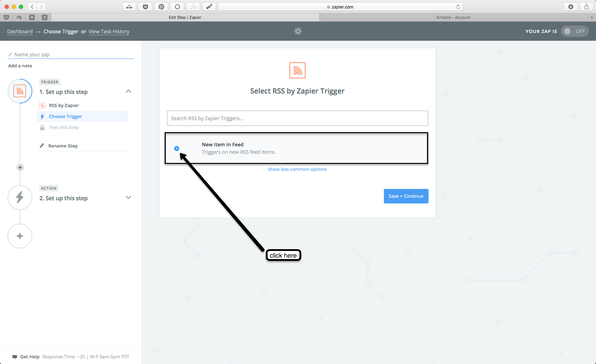Click the Safari back arrow button
The image size is (596, 364).
click(32, 7)
